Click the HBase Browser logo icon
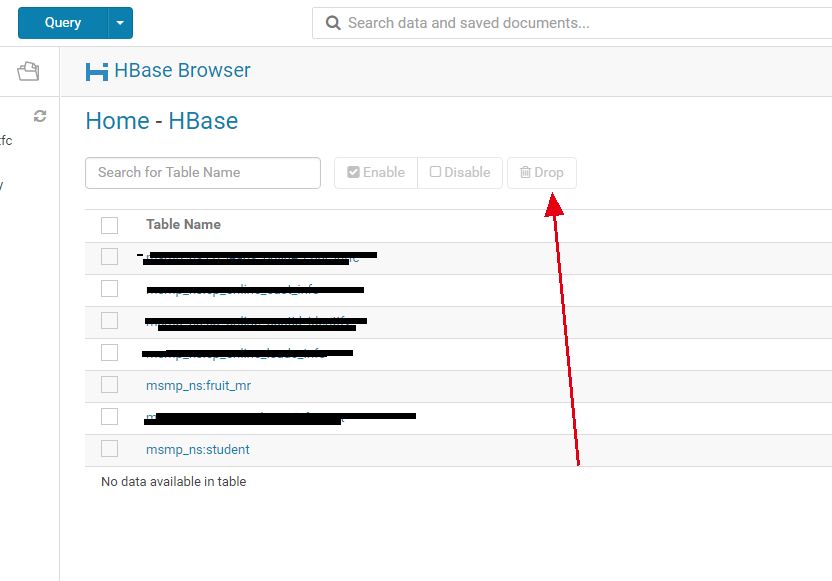 pos(97,71)
